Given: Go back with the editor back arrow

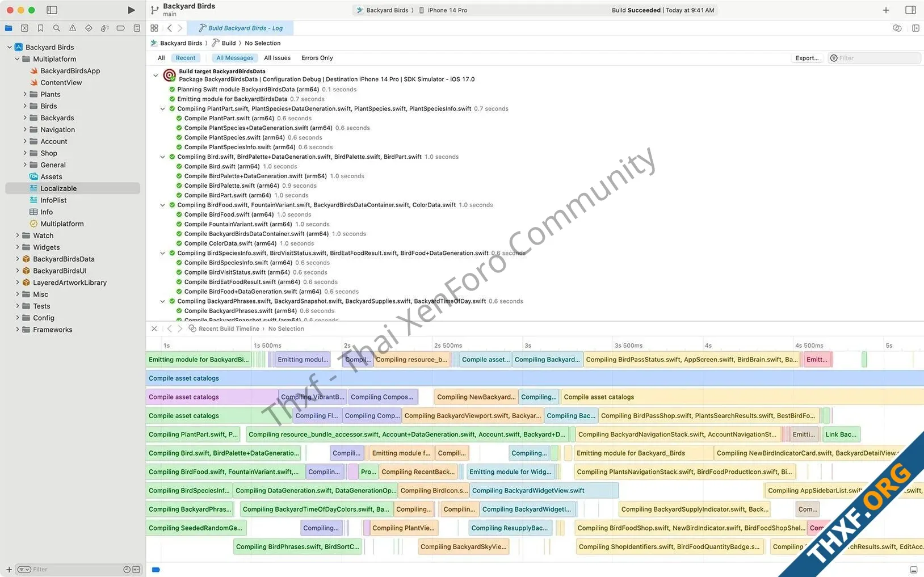Looking at the screenshot, I should tap(169, 28).
